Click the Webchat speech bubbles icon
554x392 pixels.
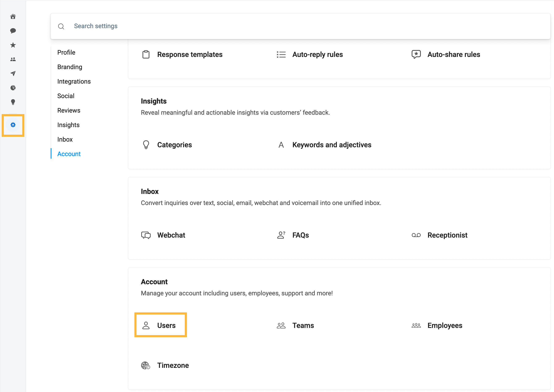pos(146,235)
